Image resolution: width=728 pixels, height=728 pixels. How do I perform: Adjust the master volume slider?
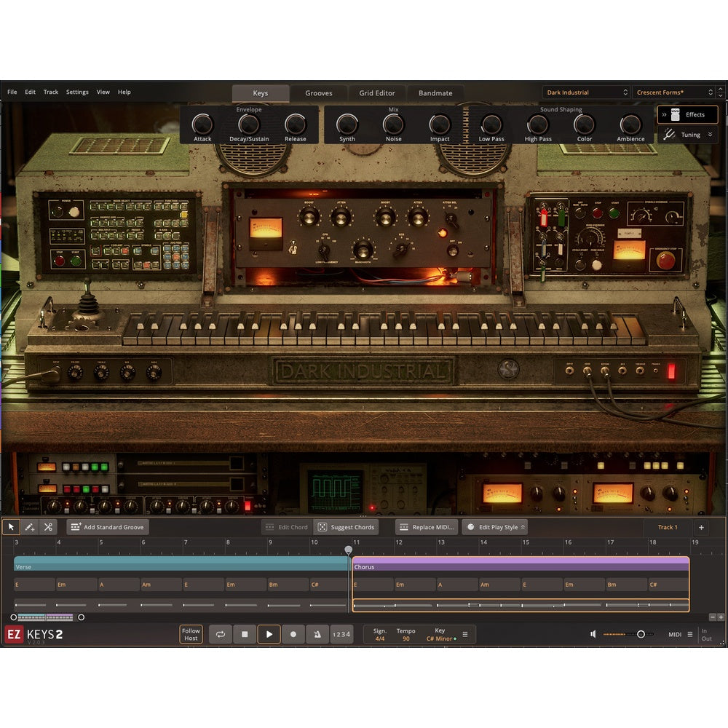pyautogui.click(x=641, y=634)
